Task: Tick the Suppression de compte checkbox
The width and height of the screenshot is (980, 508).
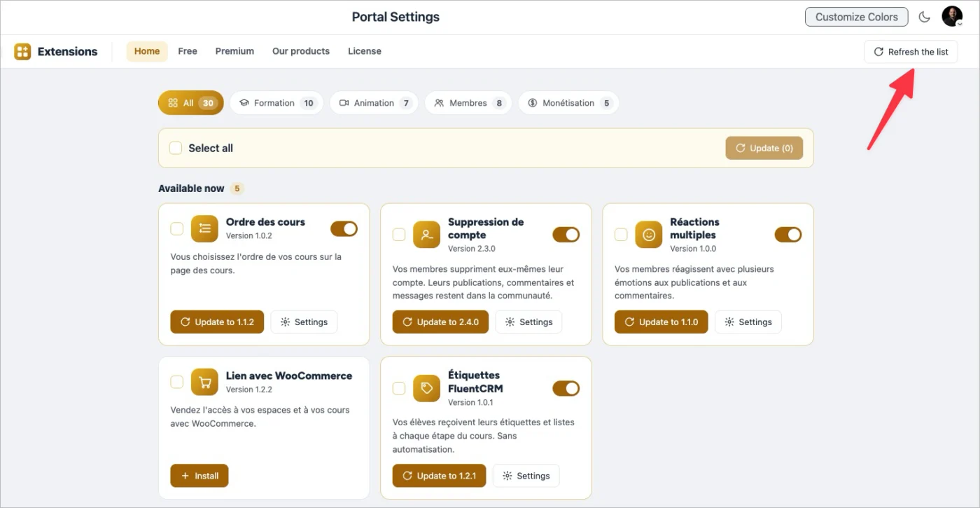Action: click(x=399, y=235)
